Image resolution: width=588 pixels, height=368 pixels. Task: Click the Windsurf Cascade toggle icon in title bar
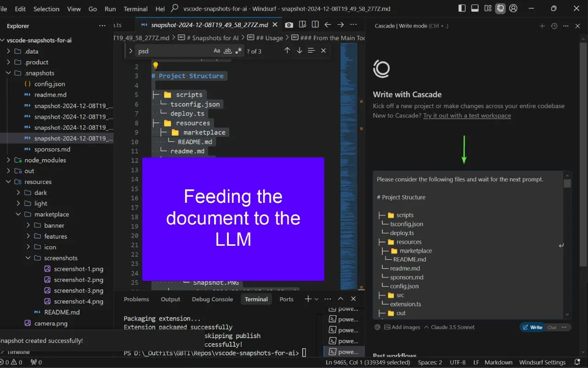point(501,8)
